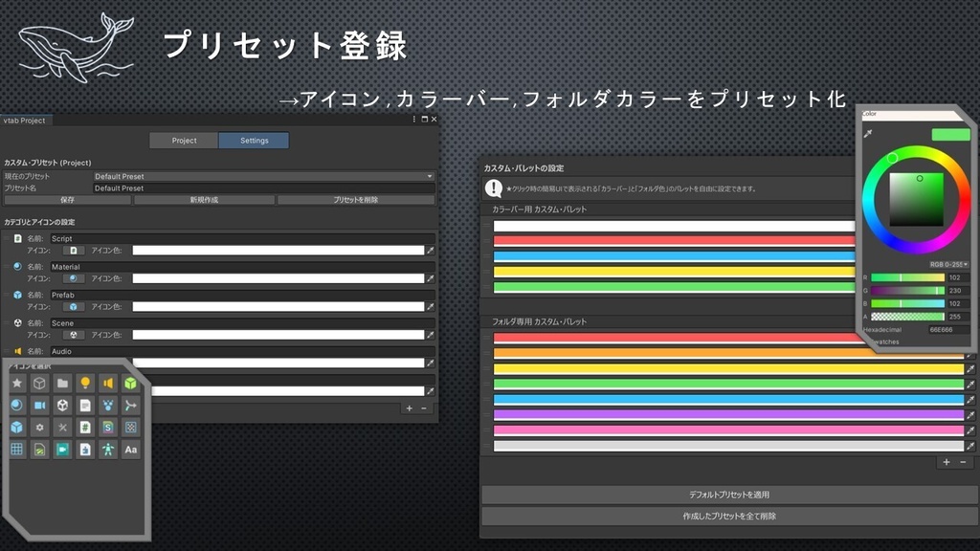Screen dimensions: 980x551
Task: Open the RGB 0-255 mode dropdown
Action: point(948,264)
